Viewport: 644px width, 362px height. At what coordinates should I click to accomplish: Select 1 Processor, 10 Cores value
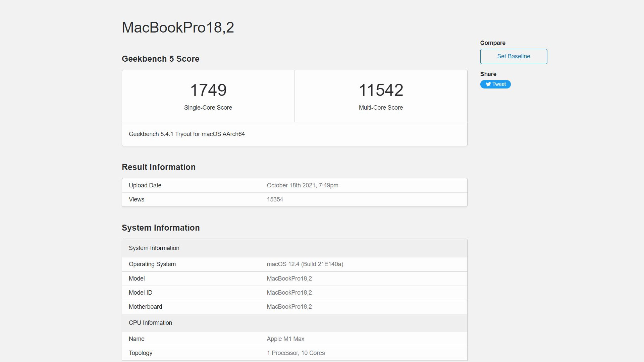(x=296, y=353)
